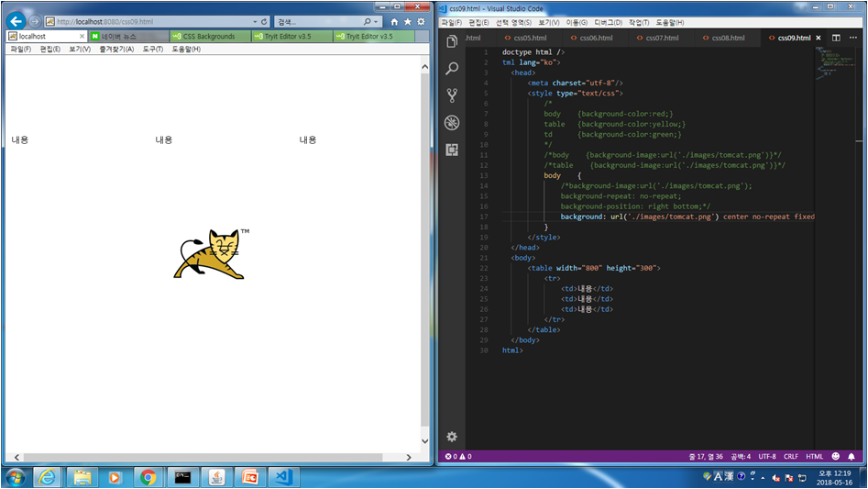
Task: Open notifications bell in VS Code
Action: pyautogui.click(x=852, y=456)
